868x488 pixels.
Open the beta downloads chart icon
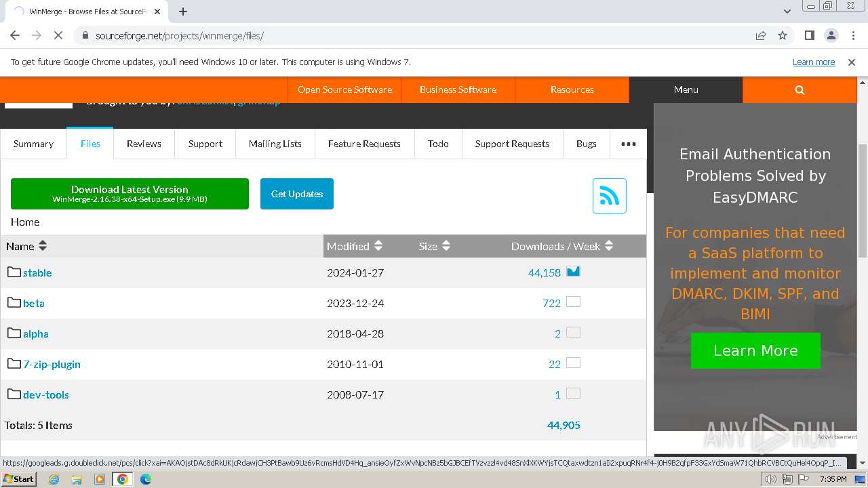573,302
